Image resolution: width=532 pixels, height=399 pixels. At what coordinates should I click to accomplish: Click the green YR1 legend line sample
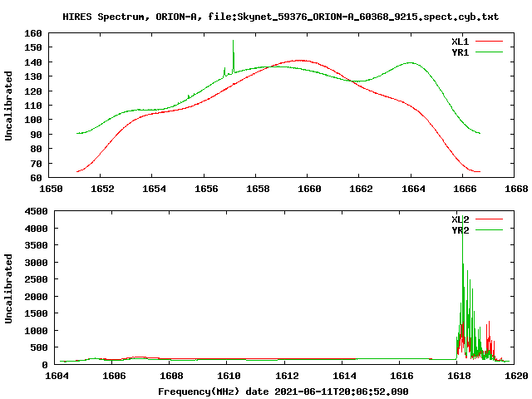[x=489, y=52]
